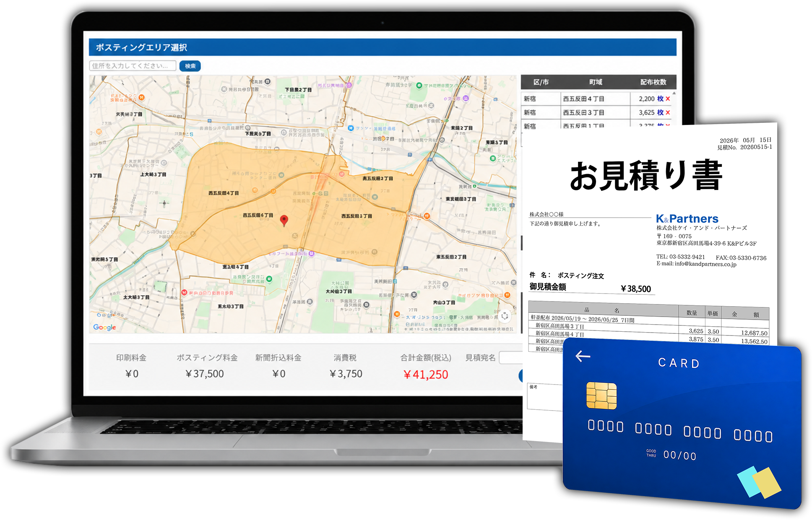The height and width of the screenshot is (520, 812).
Task: Click the blue 枚 in the 西五反田4丁目 row
Action: (x=660, y=99)
